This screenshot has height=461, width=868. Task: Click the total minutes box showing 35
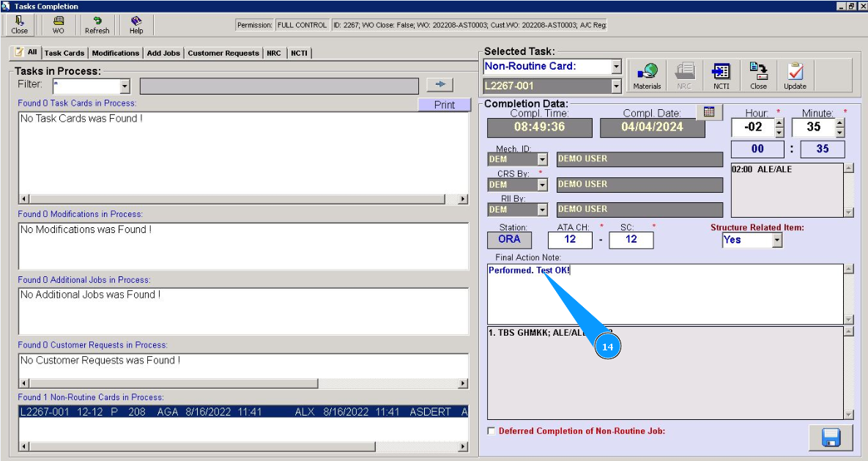click(x=823, y=149)
